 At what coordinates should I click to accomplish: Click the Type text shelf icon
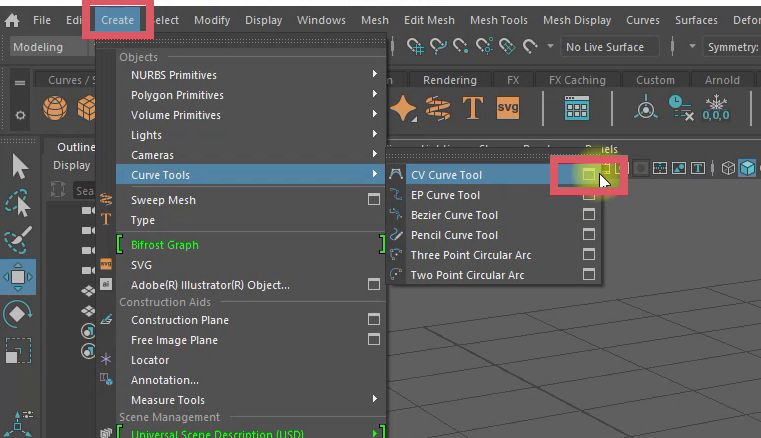pos(472,108)
